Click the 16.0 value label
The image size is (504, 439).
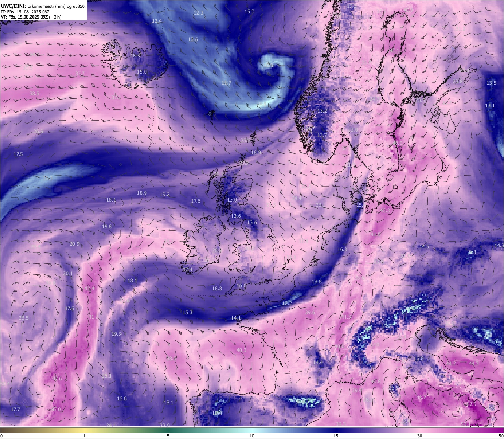tap(241, 285)
